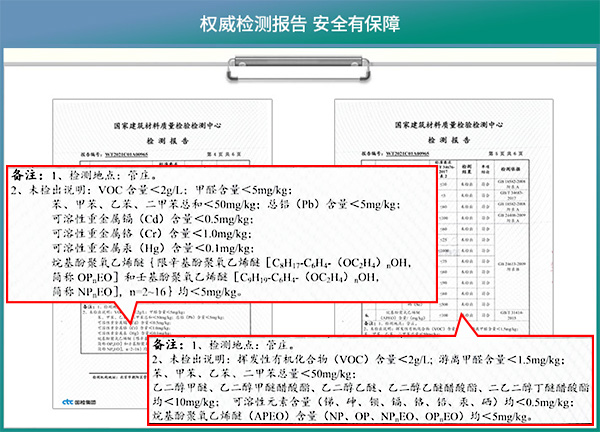600x432 pixels.
Task: Click the header title 权威检测报告 安全有保障
Action: [300, 22]
